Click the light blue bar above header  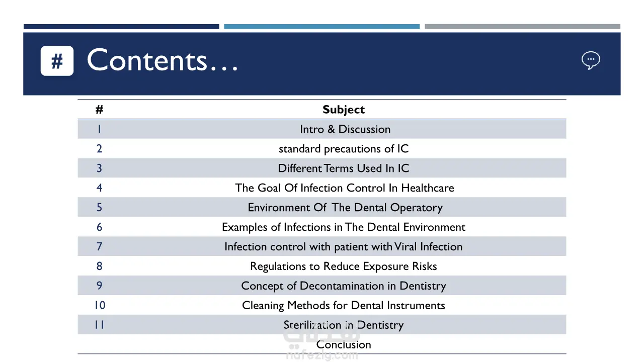(x=321, y=27)
